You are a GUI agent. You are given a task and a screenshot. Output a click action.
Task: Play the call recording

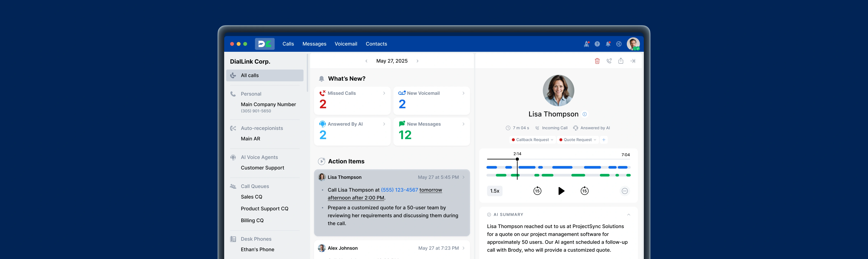tap(561, 191)
